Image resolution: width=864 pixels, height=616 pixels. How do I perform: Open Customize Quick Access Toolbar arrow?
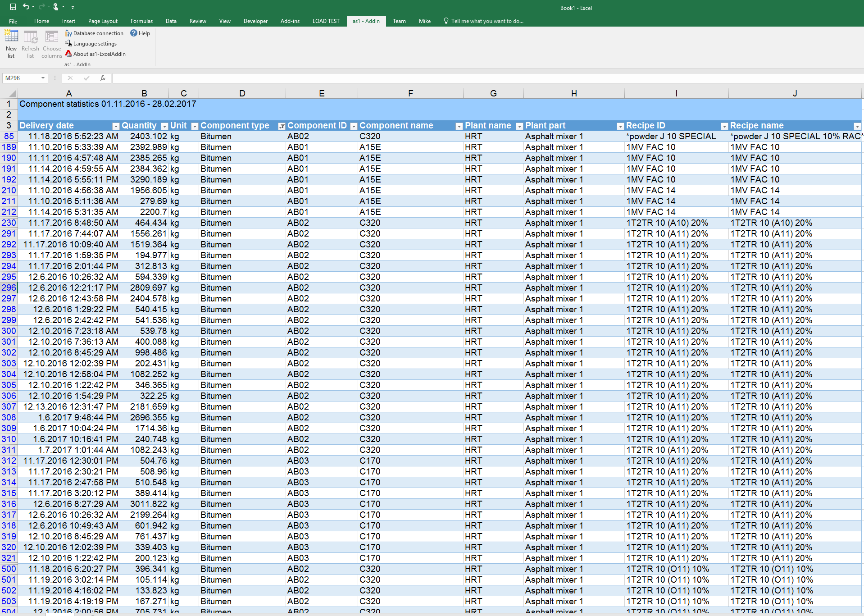[73, 7]
